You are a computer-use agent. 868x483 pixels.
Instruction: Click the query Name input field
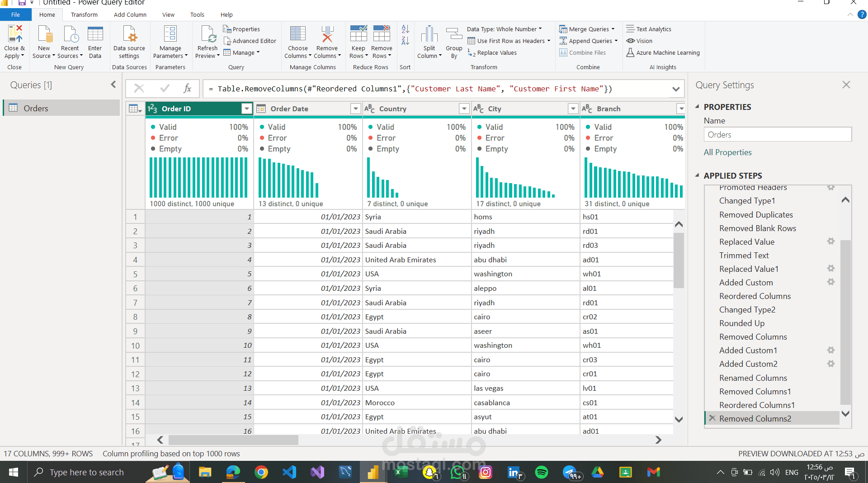[778, 134]
